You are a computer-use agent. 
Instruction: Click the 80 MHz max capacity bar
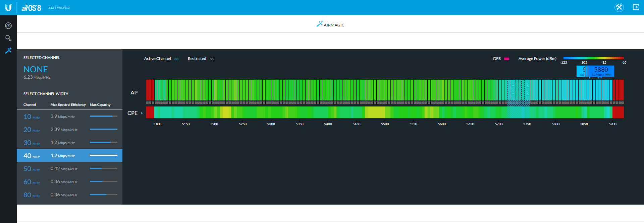tap(104, 195)
